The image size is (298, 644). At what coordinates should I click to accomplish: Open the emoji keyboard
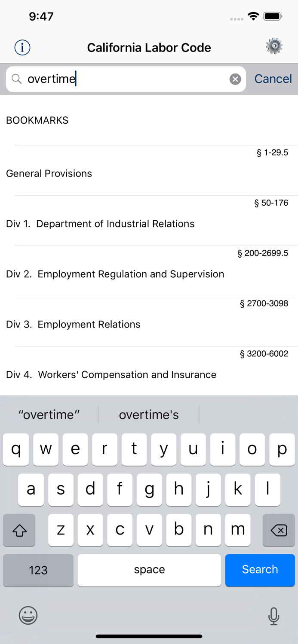pos(28,616)
